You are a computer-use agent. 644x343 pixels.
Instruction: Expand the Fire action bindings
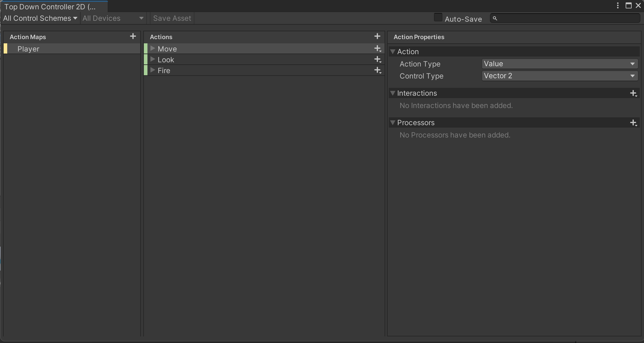[153, 70]
